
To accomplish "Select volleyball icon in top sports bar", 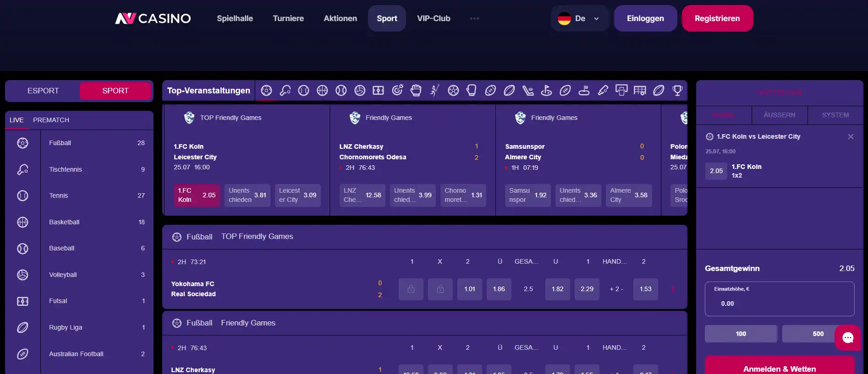I will [360, 90].
